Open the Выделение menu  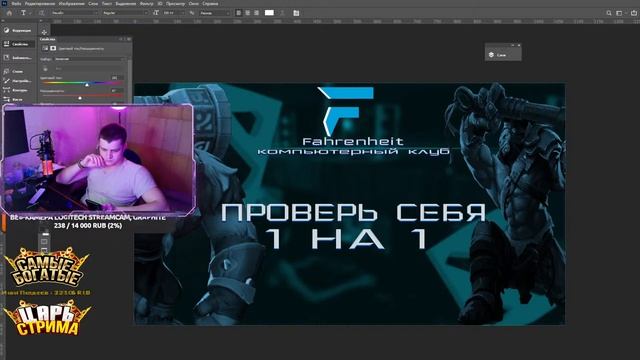[x=126, y=4]
